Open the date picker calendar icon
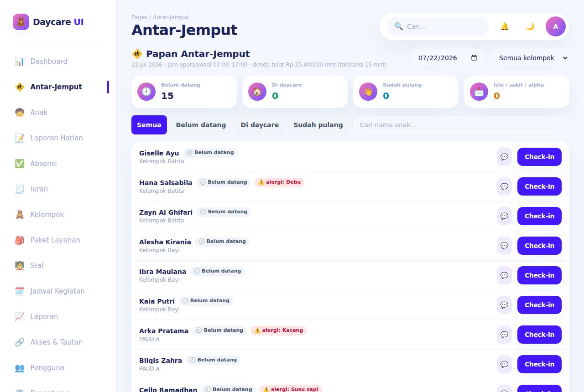 474,58
